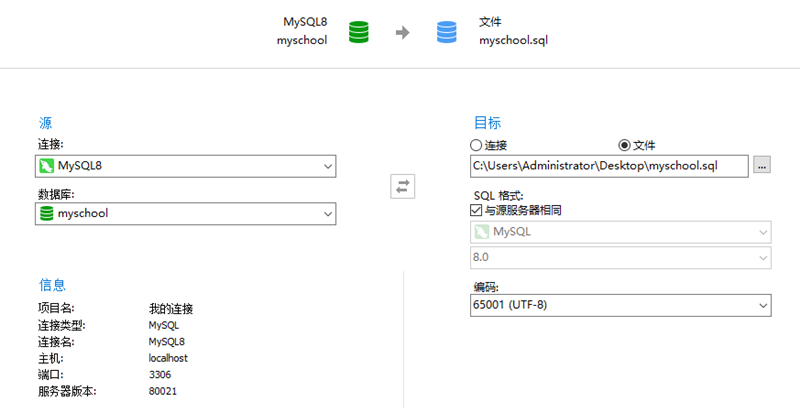Click the green source database icon in header

358,32
